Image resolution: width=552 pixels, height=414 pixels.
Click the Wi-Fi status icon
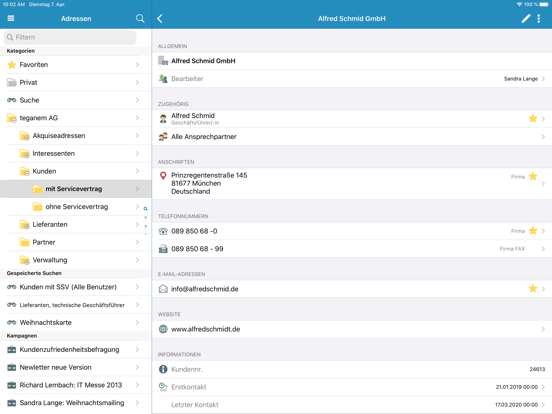(519, 4)
